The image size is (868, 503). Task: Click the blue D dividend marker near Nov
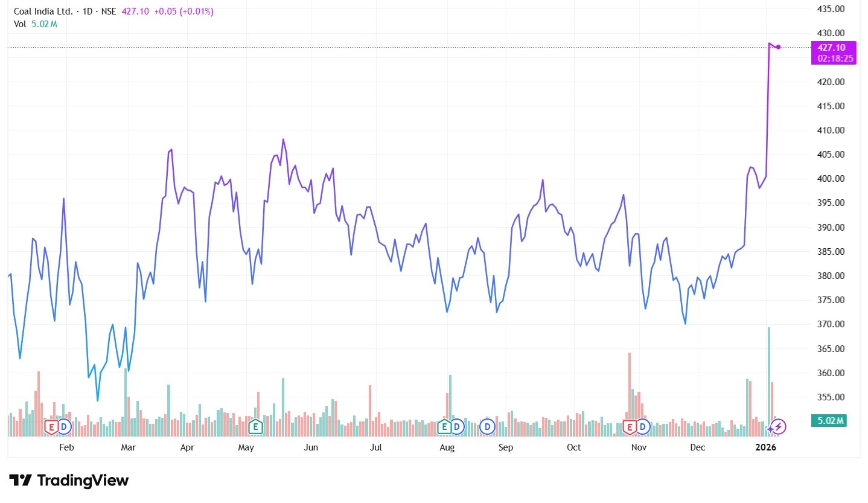coord(643,427)
